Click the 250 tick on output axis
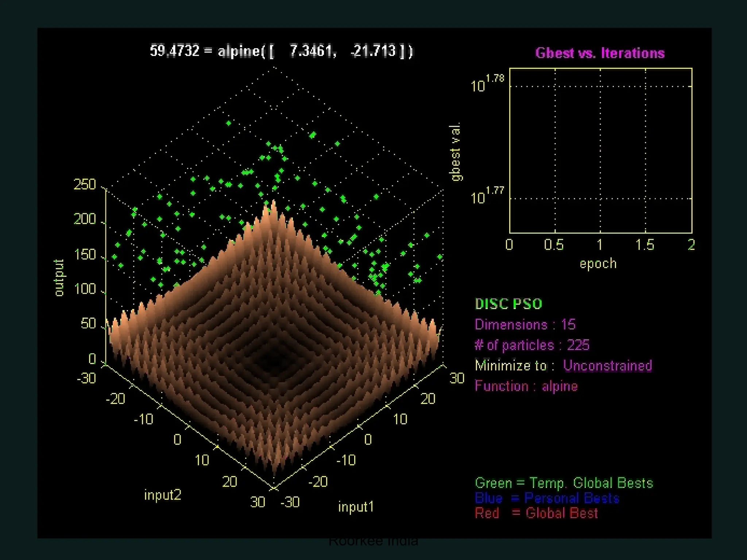 [x=85, y=184]
